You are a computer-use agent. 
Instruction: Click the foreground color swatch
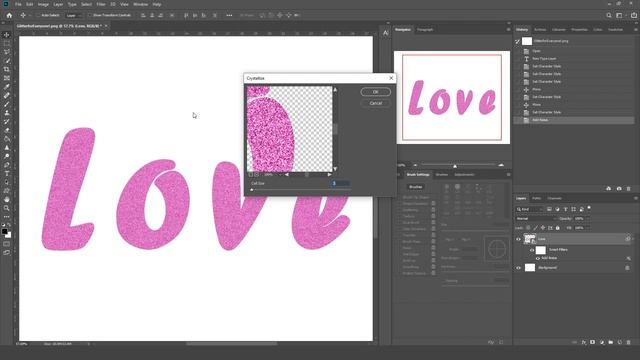tap(4, 231)
